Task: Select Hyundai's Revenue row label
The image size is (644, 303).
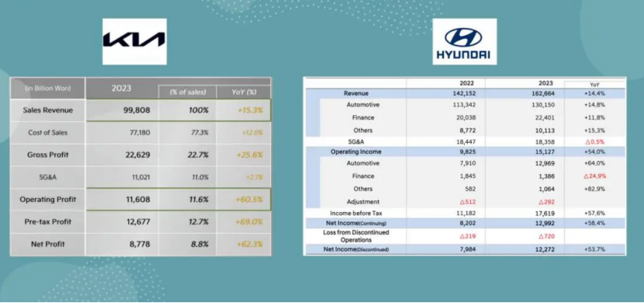Action: pyautogui.click(x=356, y=93)
